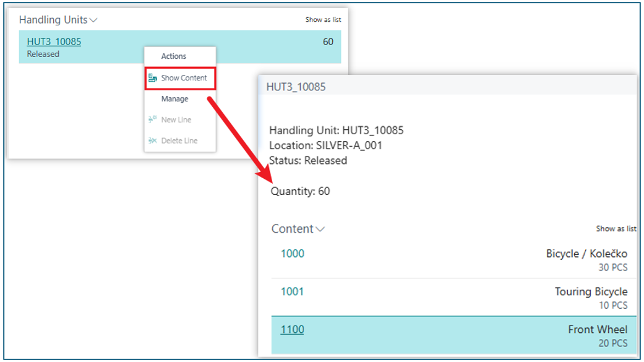Click quantity 60 in the handling unit row
Image resolution: width=644 pixels, height=362 pixels.
pos(328,42)
